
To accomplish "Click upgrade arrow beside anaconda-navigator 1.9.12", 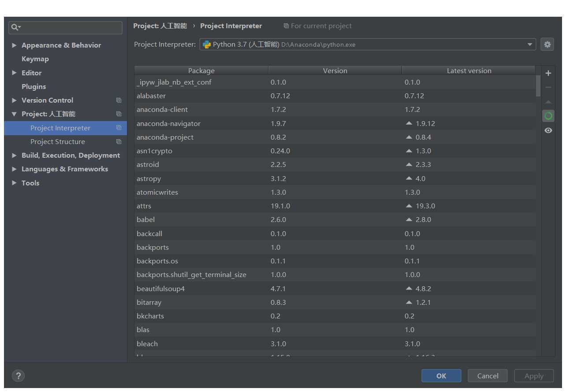I will (409, 123).
